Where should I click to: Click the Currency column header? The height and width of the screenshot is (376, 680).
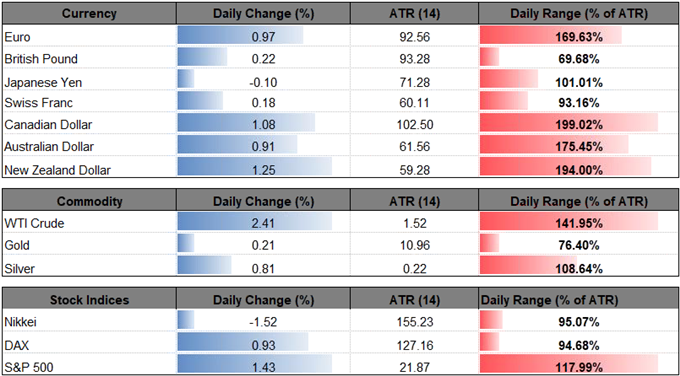coord(89,13)
